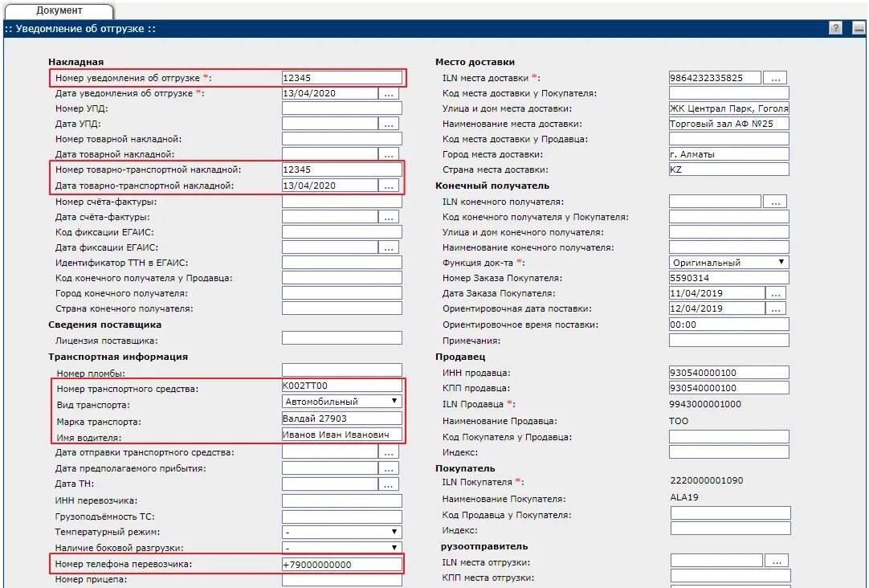Open date picker for Дата предполагаемого прибытия

[389, 468]
